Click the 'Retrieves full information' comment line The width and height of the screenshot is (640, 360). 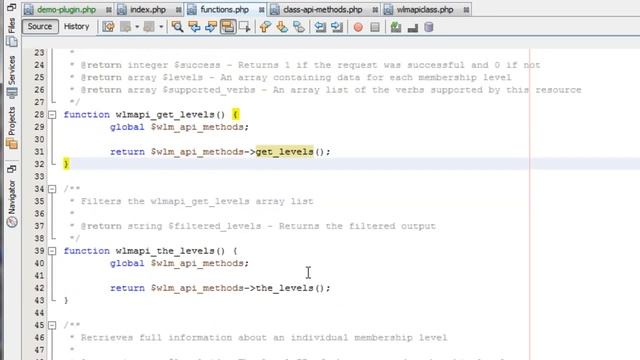point(264,338)
